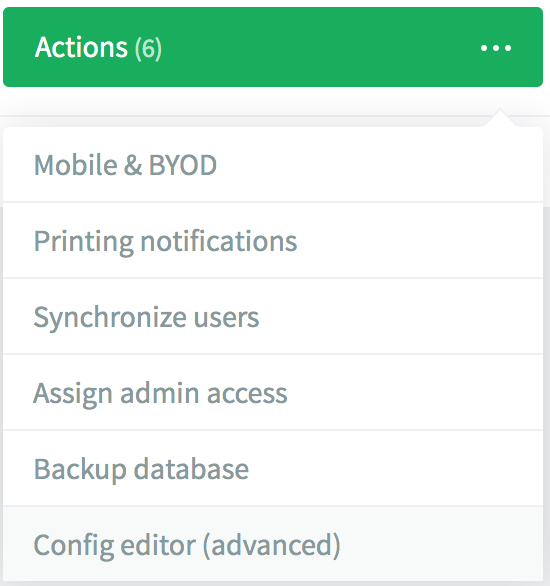Start the Backup database action
Image resolution: width=550 pixels, height=586 pixels.
(273, 469)
